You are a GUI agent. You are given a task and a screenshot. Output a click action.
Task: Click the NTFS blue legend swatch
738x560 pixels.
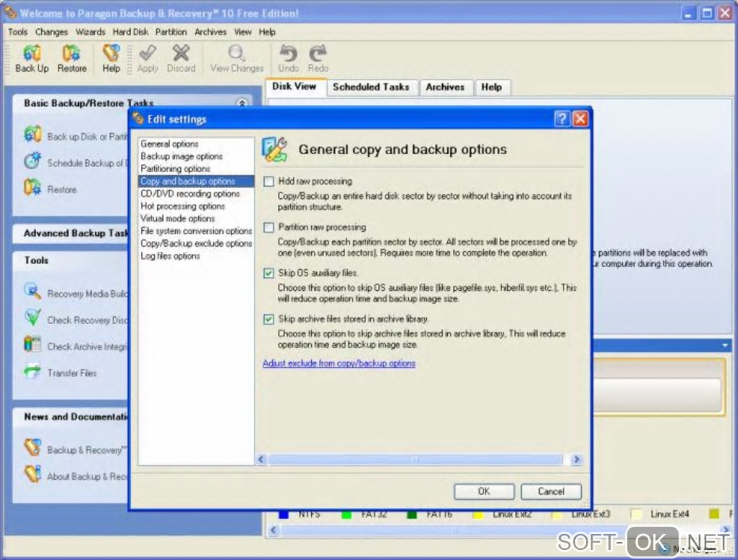pos(284,515)
